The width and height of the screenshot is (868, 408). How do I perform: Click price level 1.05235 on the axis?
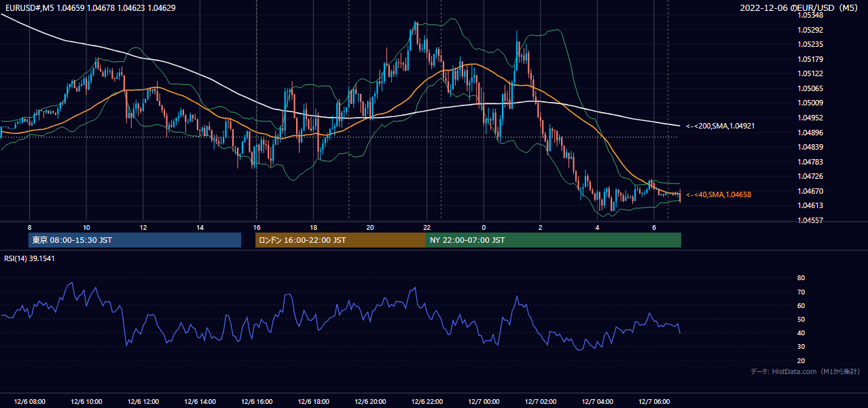coord(810,44)
